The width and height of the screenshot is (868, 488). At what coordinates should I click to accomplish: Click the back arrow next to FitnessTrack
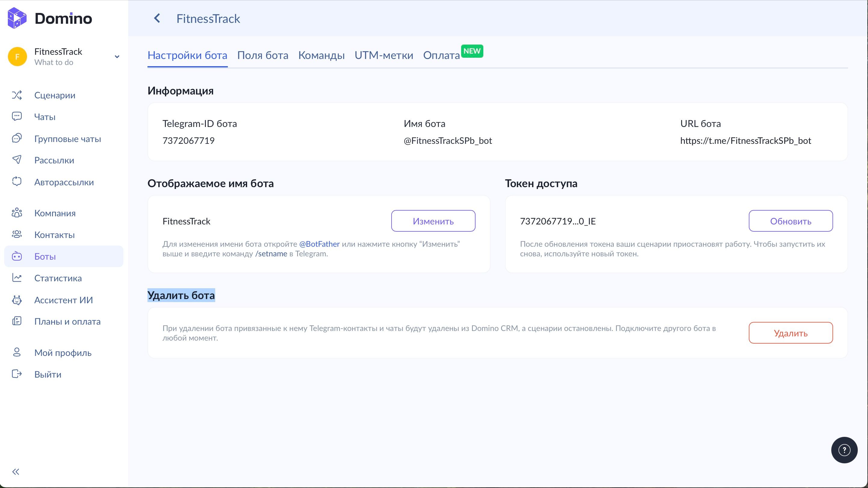[x=157, y=18]
